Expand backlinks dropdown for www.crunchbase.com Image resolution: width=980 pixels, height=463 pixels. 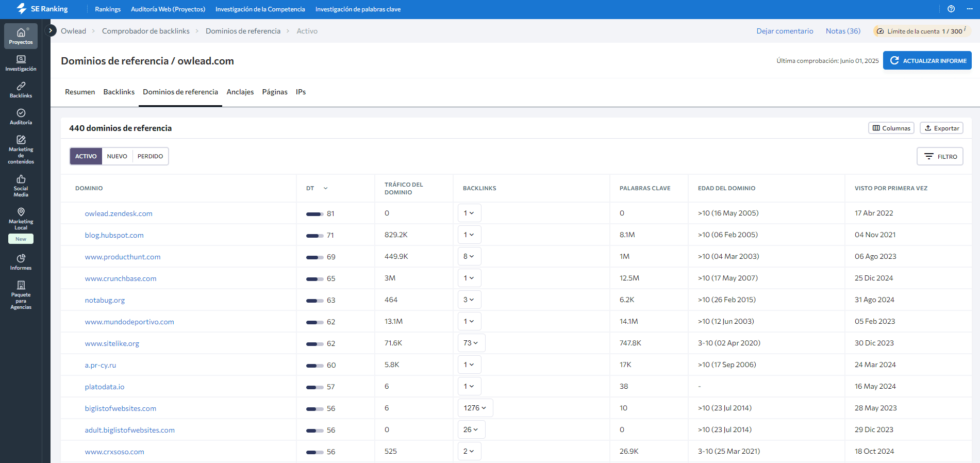[469, 278]
